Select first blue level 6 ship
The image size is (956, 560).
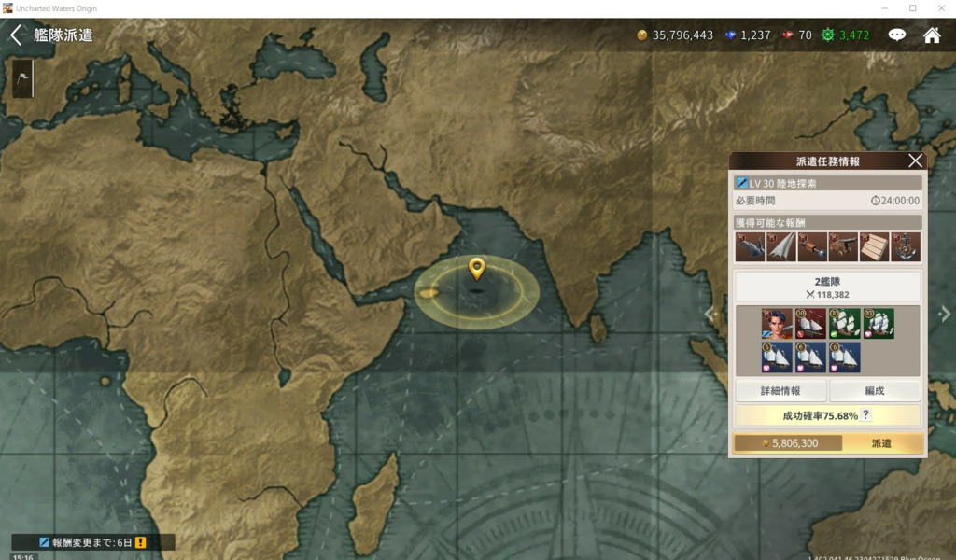776,357
